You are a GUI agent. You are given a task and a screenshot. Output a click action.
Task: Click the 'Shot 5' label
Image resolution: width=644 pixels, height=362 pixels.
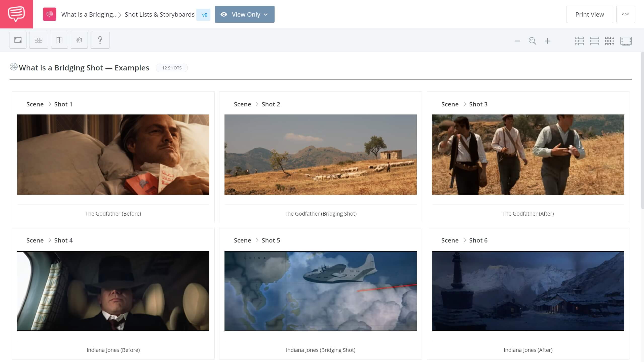pos(271,240)
